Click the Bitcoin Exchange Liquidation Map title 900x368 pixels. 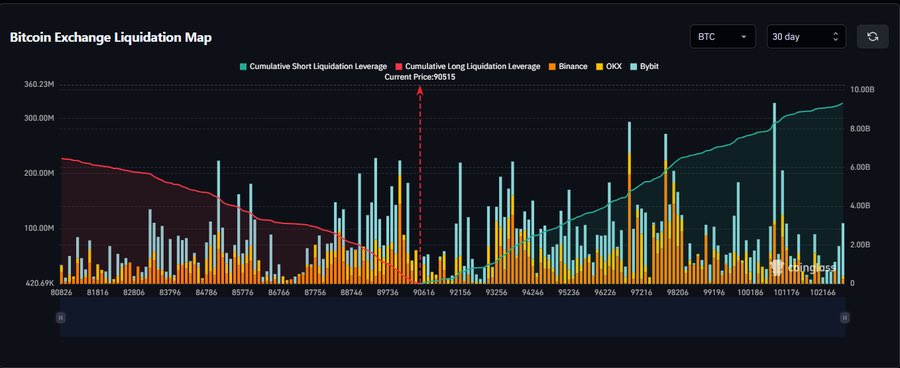point(111,38)
